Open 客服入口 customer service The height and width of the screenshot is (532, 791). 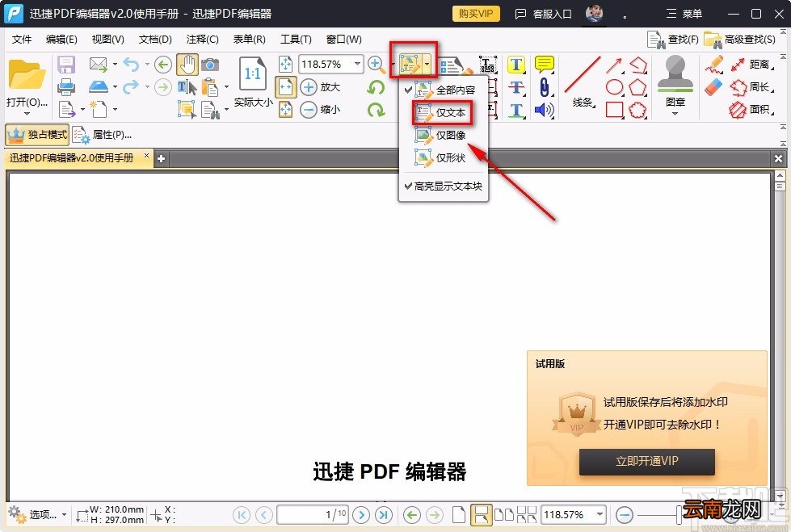click(x=543, y=14)
